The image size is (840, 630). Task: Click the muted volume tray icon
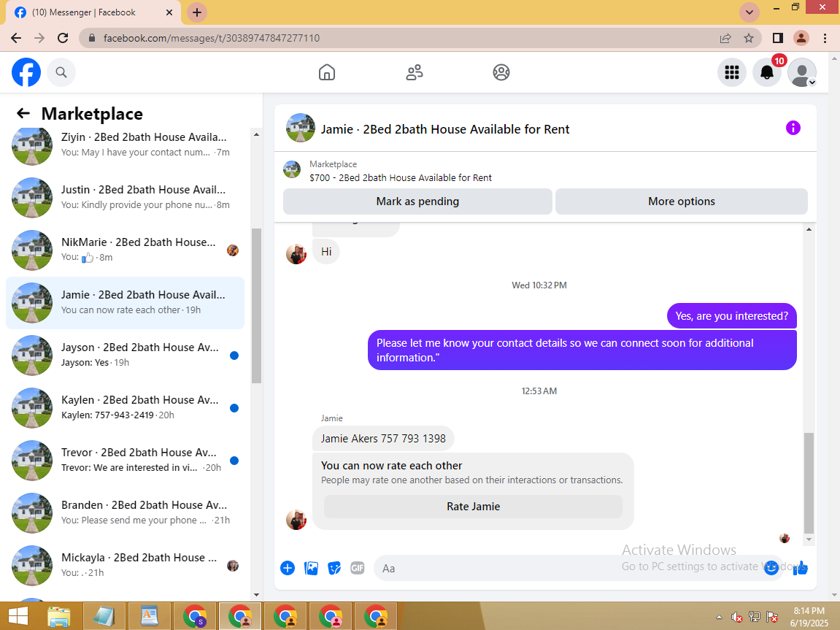(736, 617)
